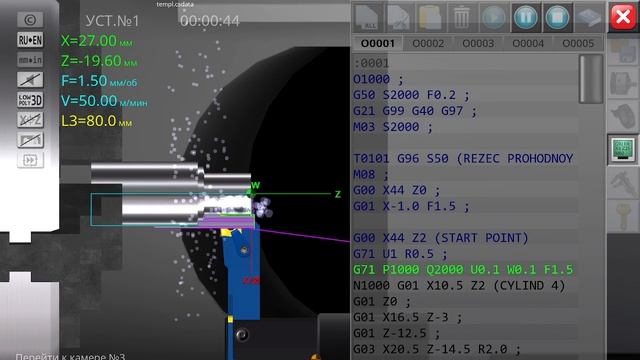Click the V=50.00 cutting speed readout
Image resolution: width=640 pixels, height=360 pixels.
104,101
